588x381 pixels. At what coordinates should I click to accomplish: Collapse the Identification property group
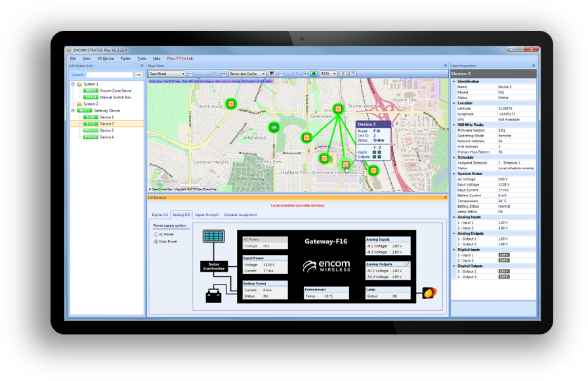pos(453,81)
